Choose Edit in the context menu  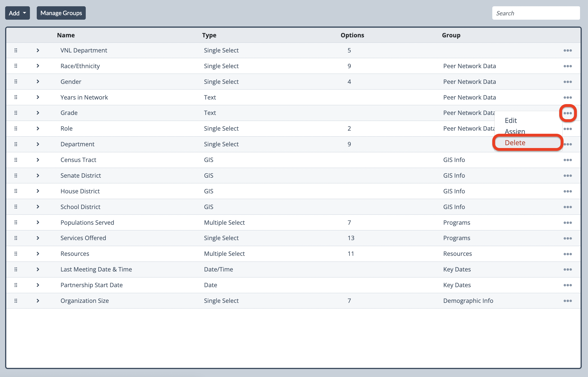[511, 120]
